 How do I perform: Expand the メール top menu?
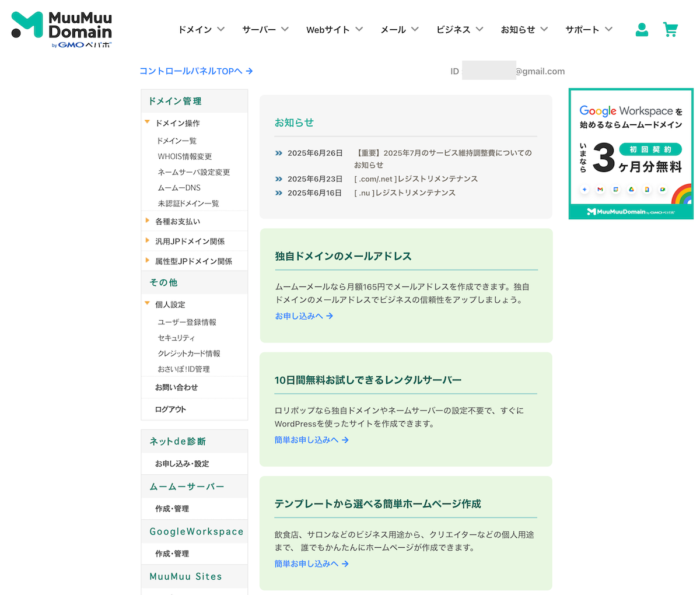[400, 30]
